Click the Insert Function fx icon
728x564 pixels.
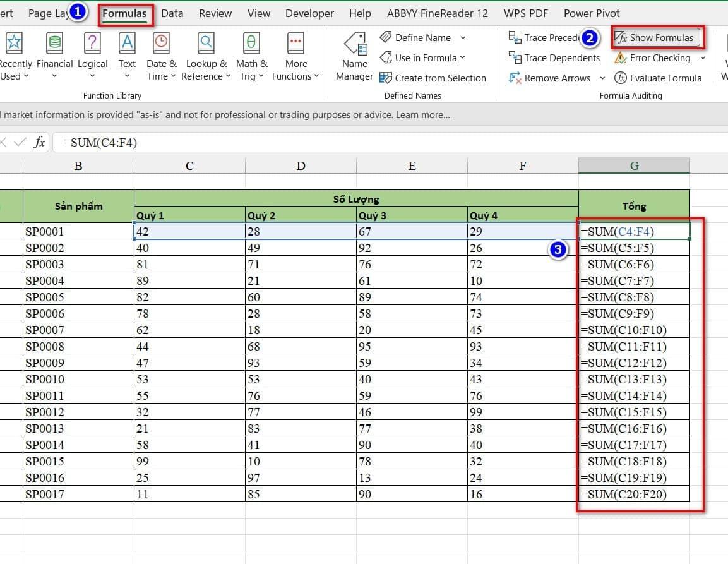point(39,142)
